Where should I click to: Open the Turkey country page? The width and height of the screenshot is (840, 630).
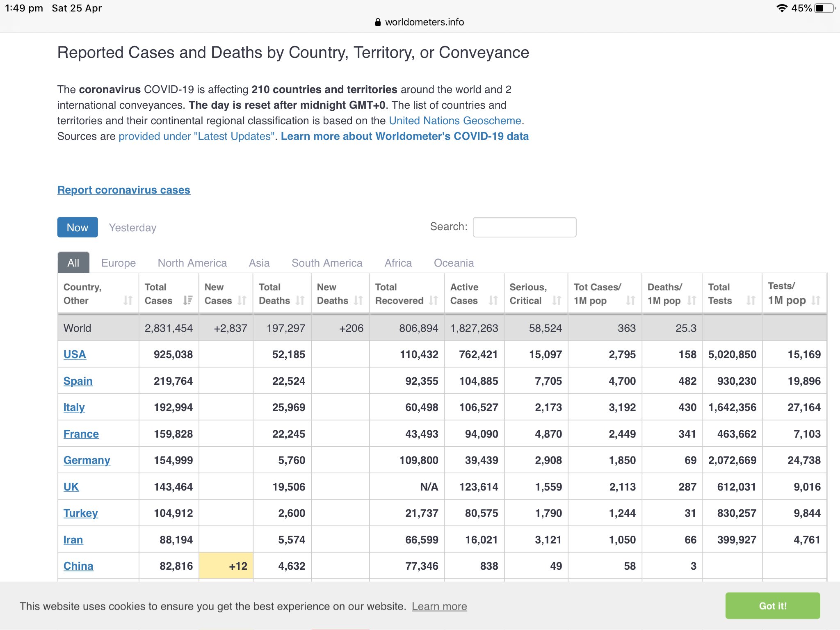coord(81,513)
